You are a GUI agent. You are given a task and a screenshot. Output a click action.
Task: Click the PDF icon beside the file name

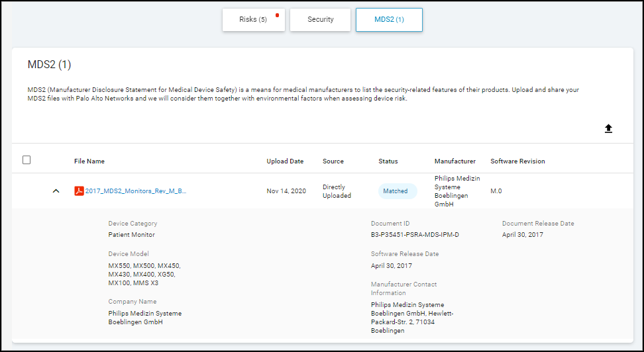pos(79,191)
